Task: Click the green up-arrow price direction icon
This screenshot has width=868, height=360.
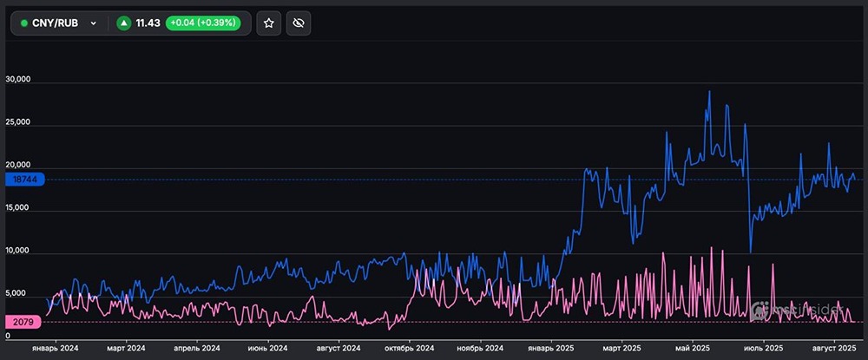Action: tap(124, 23)
